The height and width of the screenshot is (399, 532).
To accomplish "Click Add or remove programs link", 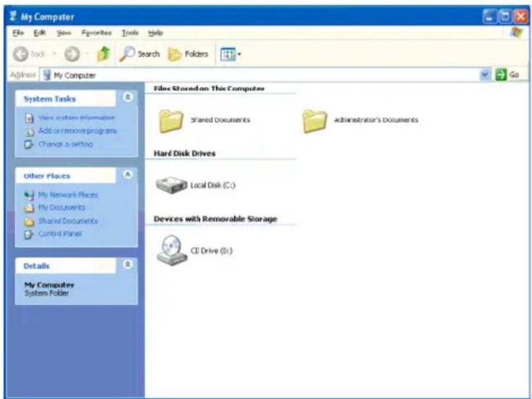I will [78, 131].
